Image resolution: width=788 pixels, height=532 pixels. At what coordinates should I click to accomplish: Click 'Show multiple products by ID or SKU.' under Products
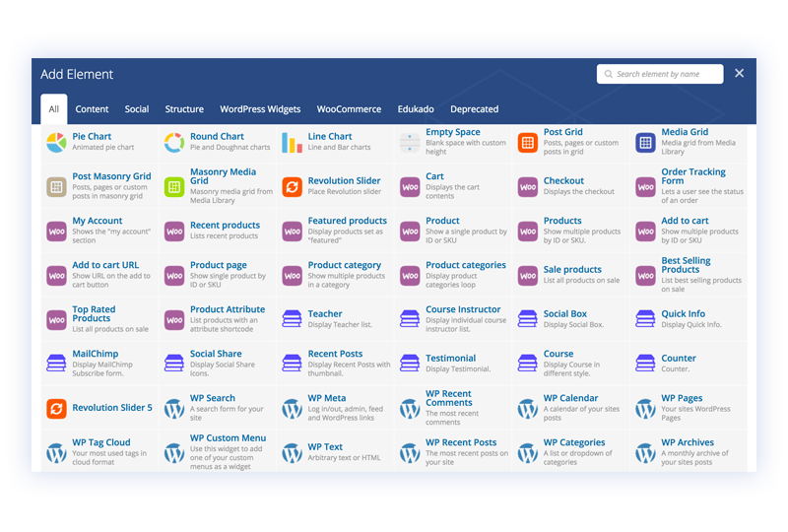coord(582,235)
